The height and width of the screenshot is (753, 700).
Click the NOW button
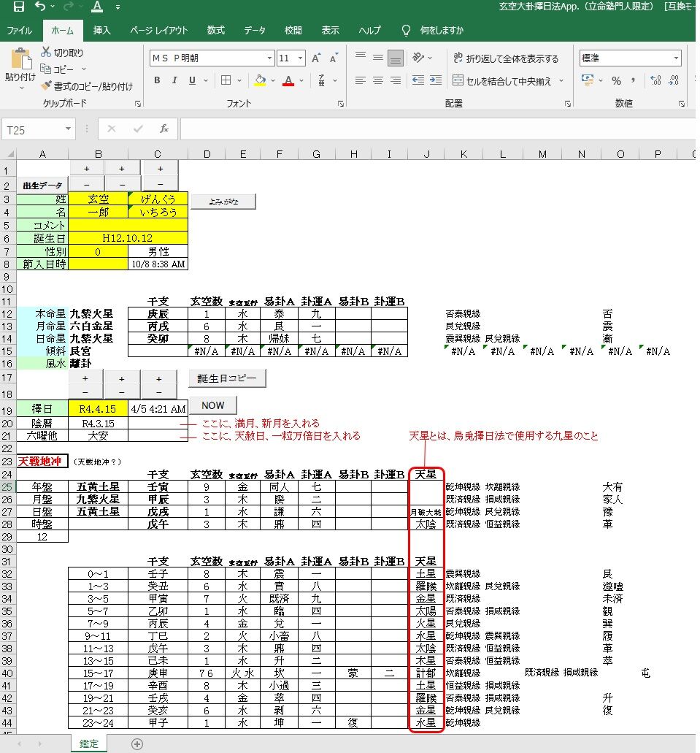[x=213, y=405]
